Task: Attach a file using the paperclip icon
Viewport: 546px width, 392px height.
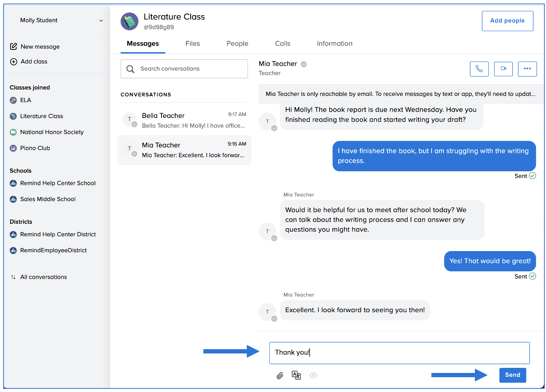Action: [x=280, y=375]
